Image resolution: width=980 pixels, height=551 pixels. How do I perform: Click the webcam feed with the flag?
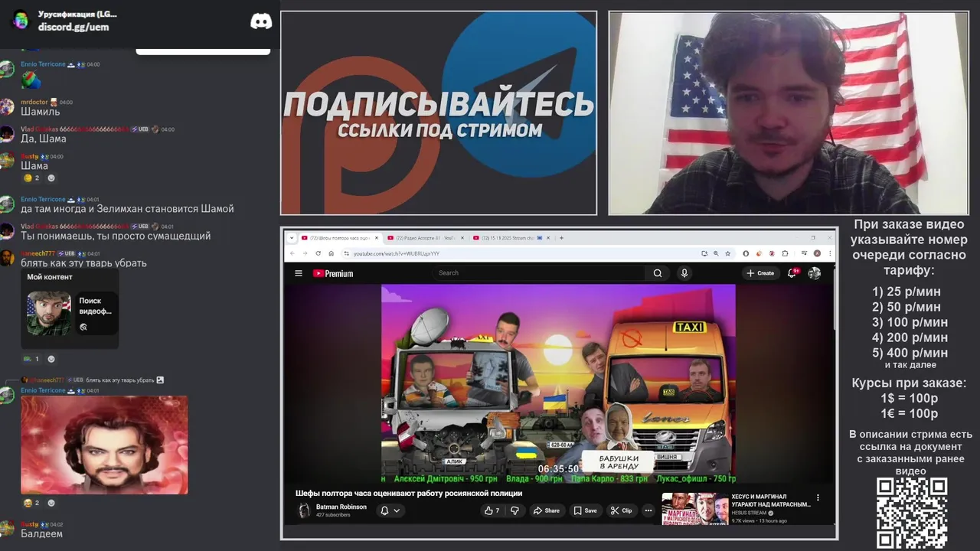click(788, 113)
